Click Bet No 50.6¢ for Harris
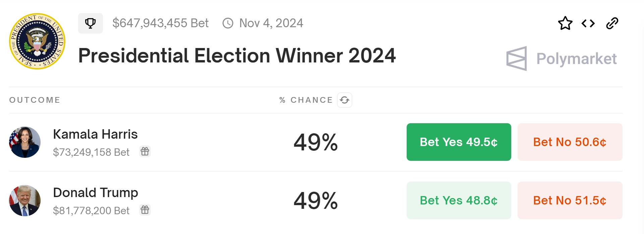The height and width of the screenshot is (234, 644). [x=570, y=142]
